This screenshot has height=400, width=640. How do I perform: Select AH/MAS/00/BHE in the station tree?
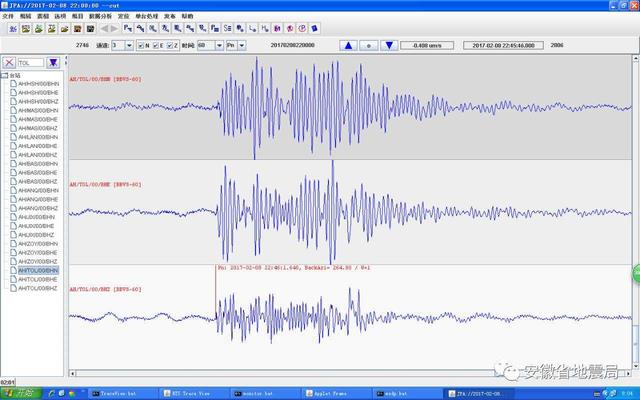38,119
